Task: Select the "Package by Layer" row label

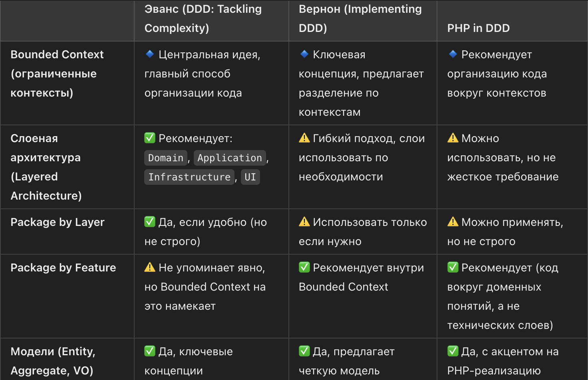Action: [58, 222]
